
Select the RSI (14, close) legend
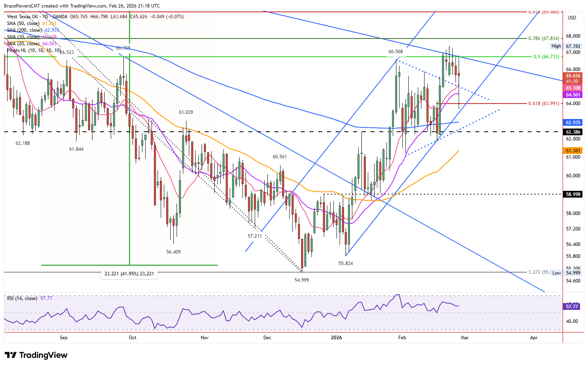point(22,298)
